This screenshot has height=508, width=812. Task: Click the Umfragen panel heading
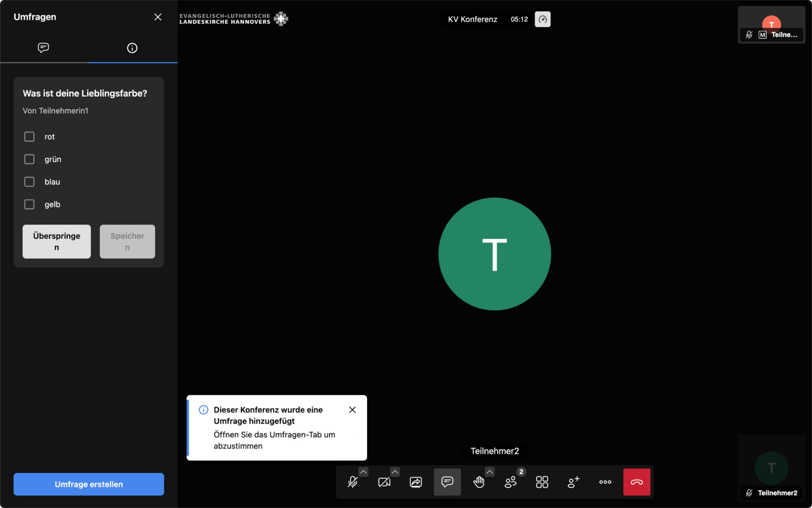[35, 17]
